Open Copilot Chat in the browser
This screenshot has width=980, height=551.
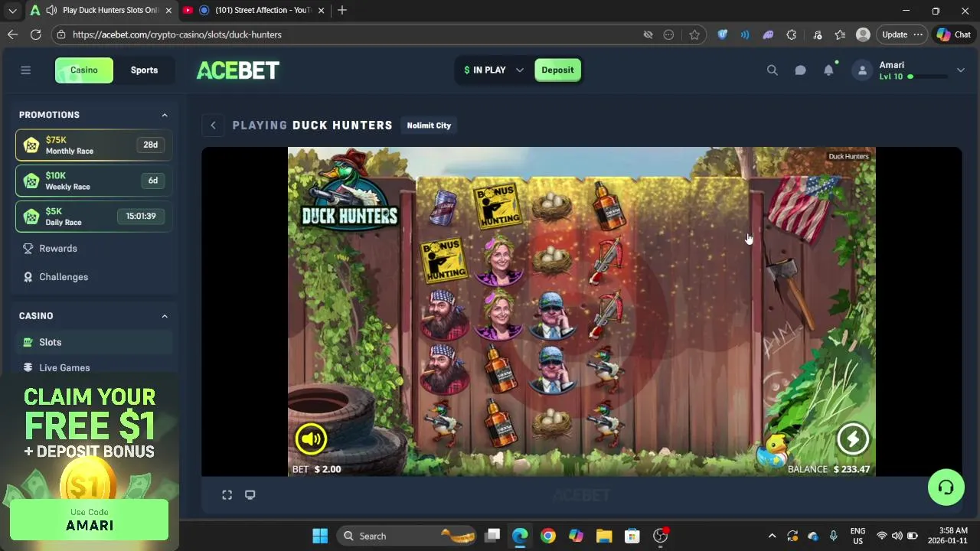pyautogui.click(x=953, y=34)
